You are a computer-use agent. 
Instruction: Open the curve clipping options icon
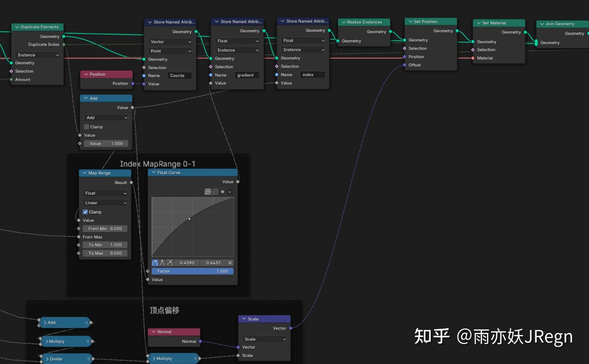[222, 192]
